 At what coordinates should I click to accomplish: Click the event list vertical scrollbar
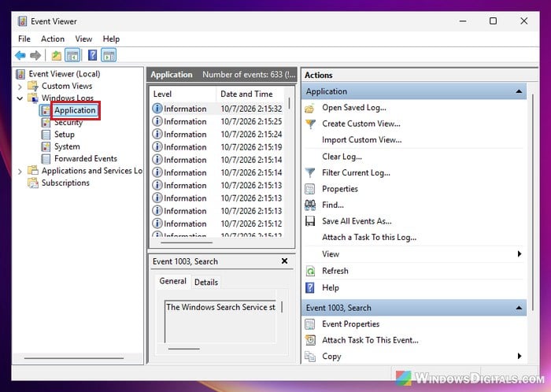[289, 103]
